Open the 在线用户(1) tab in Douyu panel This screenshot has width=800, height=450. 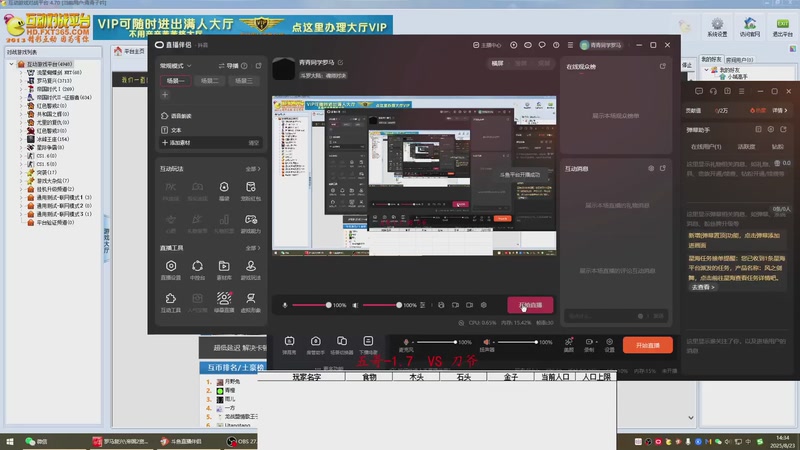[x=706, y=147]
